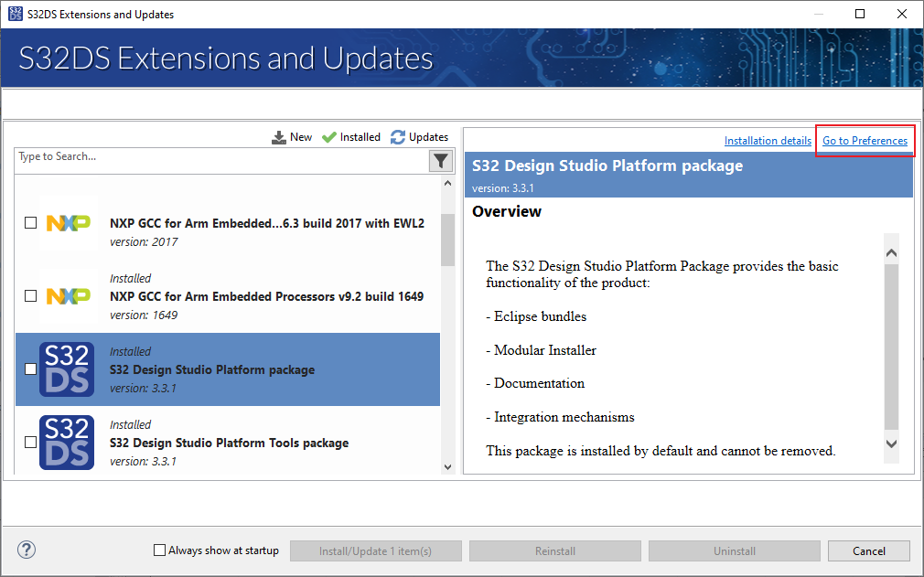
Task: Check the S32 Design Studio Platform Tools package
Action: coord(30,442)
